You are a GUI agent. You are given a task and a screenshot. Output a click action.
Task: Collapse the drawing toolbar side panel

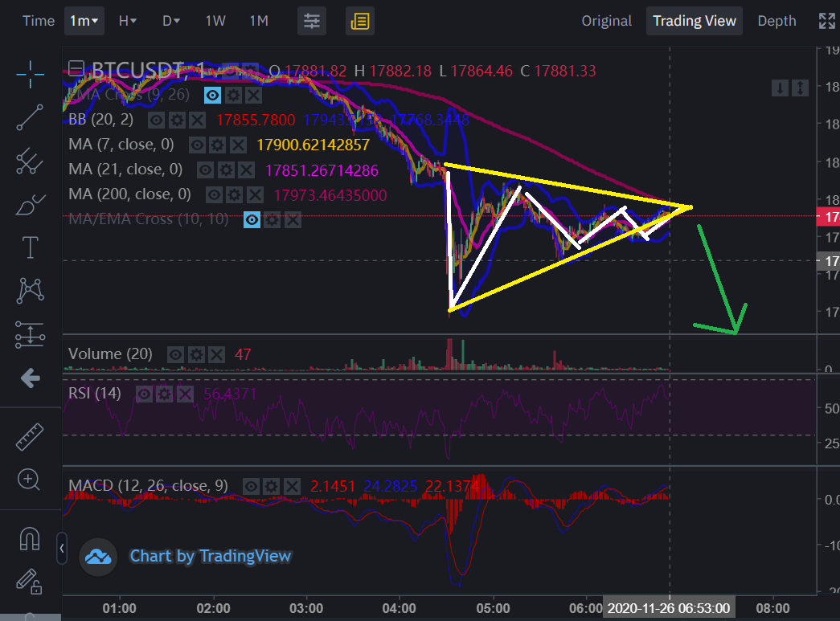pyautogui.click(x=62, y=548)
